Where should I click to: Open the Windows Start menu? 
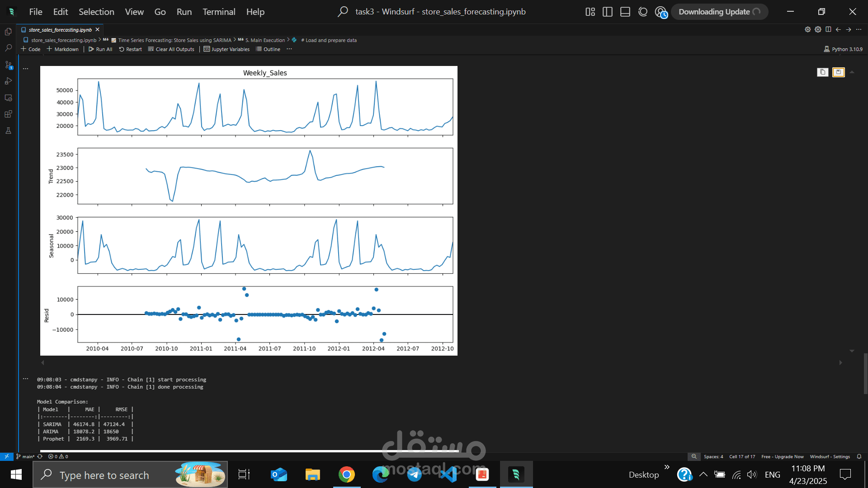16,474
